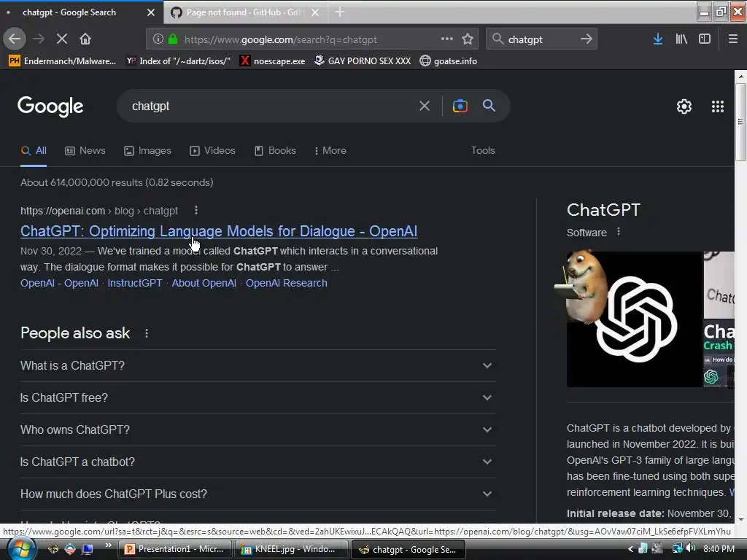Clear the Google search query with X
The width and height of the screenshot is (747, 560).
(425, 106)
